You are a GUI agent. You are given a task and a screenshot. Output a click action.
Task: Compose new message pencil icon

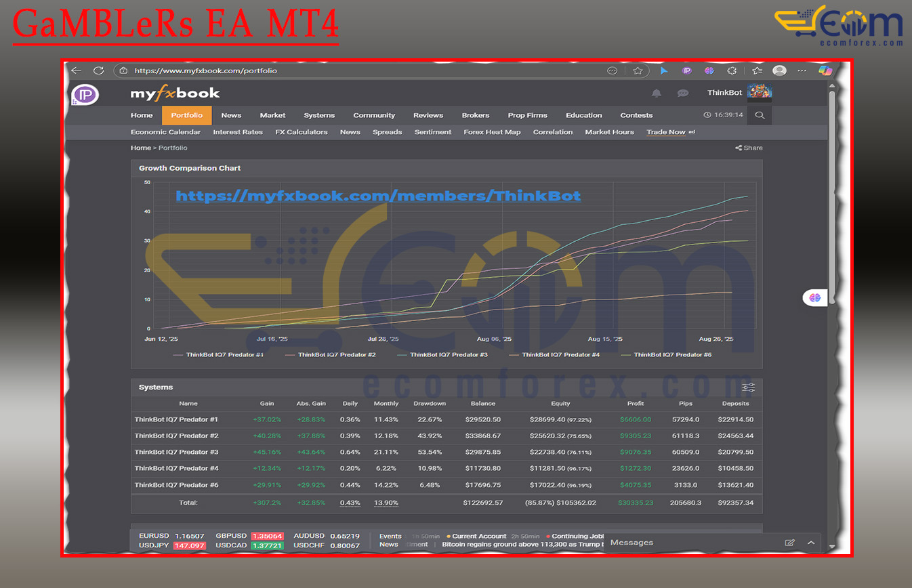pyautogui.click(x=789, y=543)
